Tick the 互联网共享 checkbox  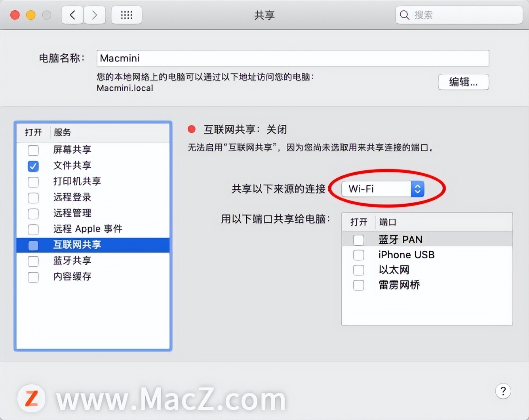pyautogui.click(x=33, y=245)
